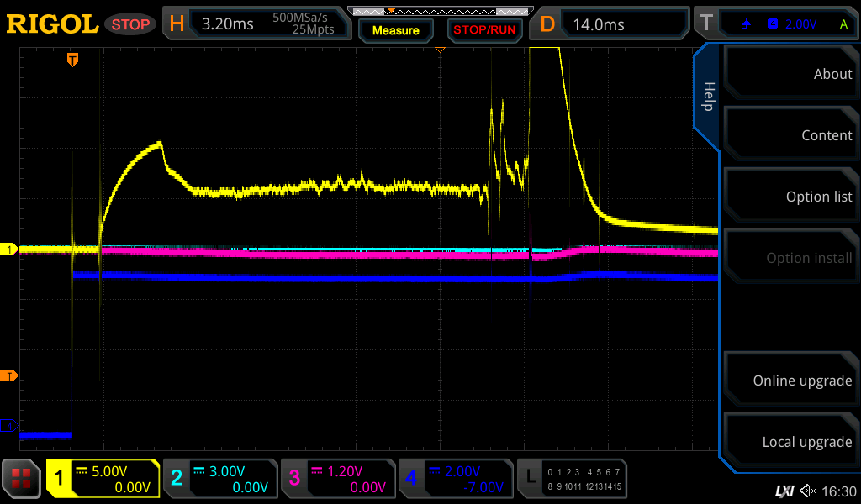Open the logic analyzer L digital channels panel
This screenshot has height=504, width=861.
click(573, 479)
